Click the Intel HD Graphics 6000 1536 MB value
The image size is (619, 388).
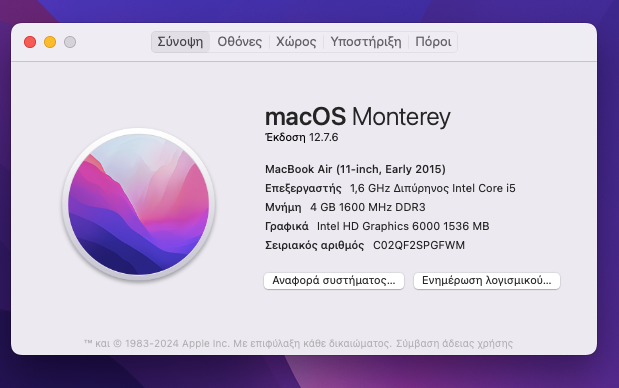pyautogui.click(x=403, y=226)
